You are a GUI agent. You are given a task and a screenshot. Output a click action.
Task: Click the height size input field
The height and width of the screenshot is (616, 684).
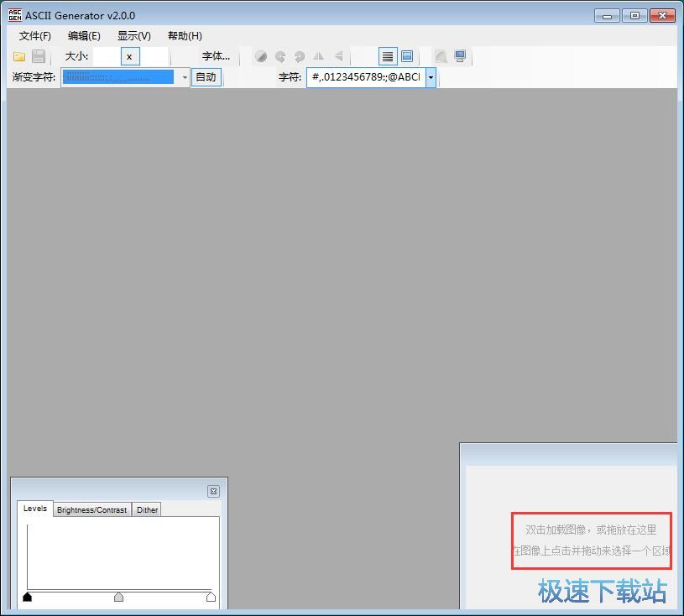(x=154, y=56)
